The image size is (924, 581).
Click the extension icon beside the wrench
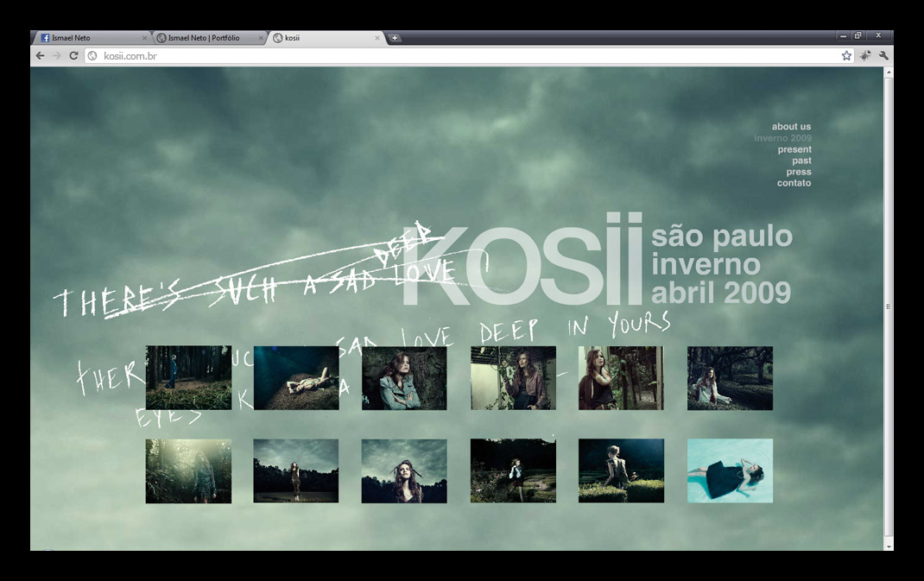[x=865, y=56]
